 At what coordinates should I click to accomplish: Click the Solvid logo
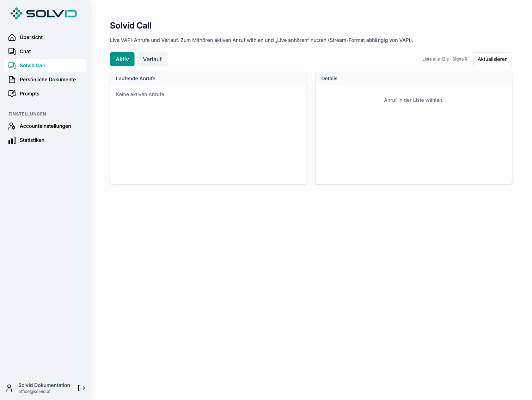pyautogui.click(x=44, y=13)
